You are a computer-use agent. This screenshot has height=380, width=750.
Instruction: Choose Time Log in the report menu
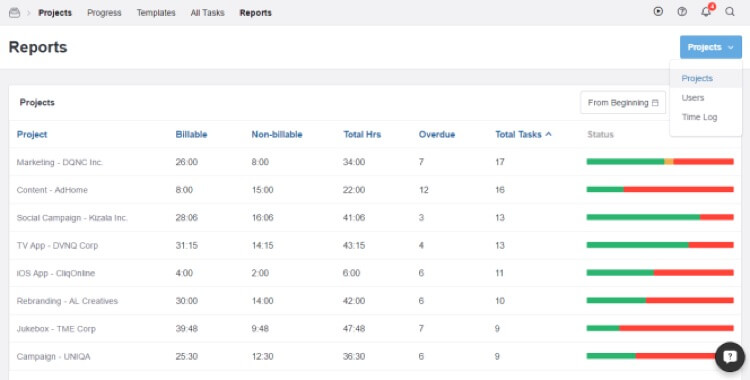(x=706, y=117)
